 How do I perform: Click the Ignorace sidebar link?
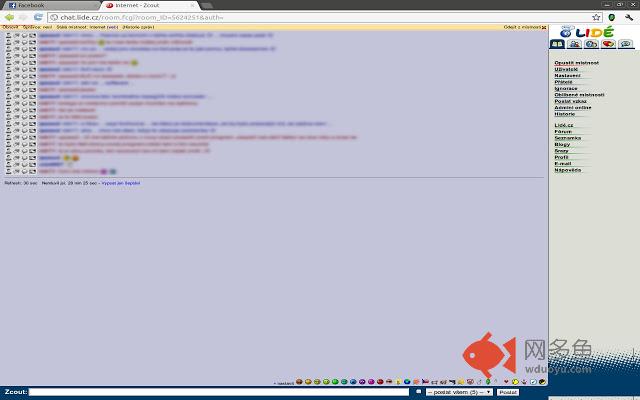[566, 88]
